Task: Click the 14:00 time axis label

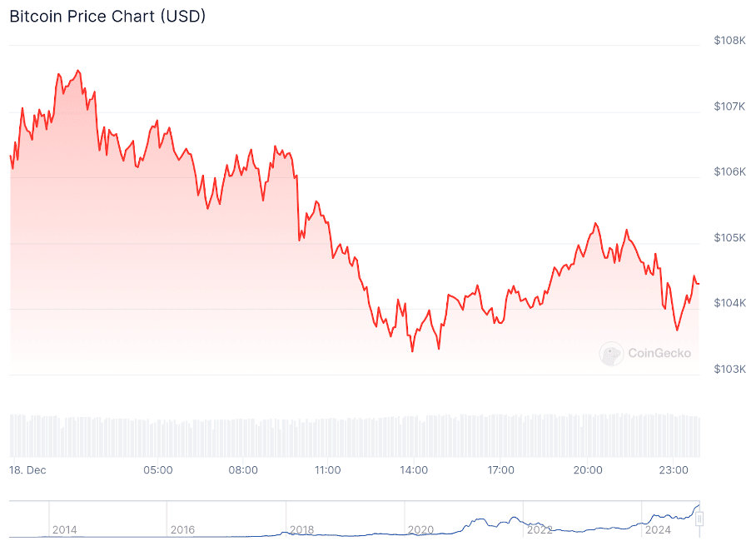Action: pyautogui.click(x=414, y=470)
